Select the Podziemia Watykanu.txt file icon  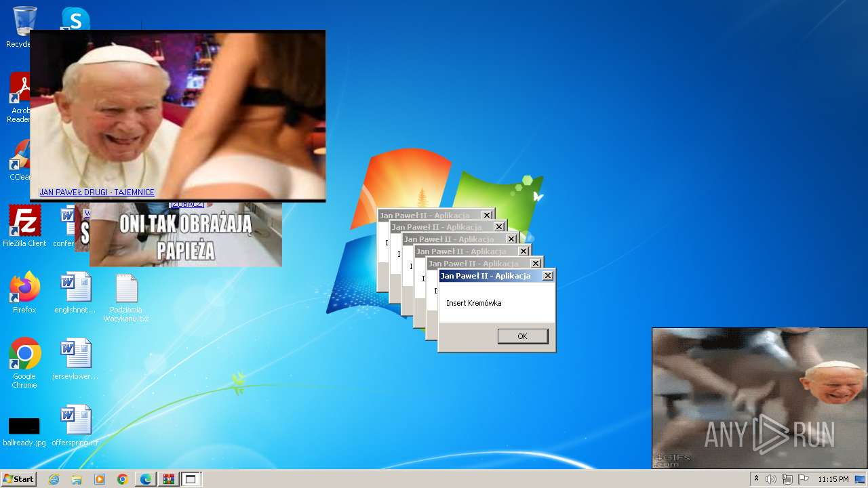tap(126, 298)
